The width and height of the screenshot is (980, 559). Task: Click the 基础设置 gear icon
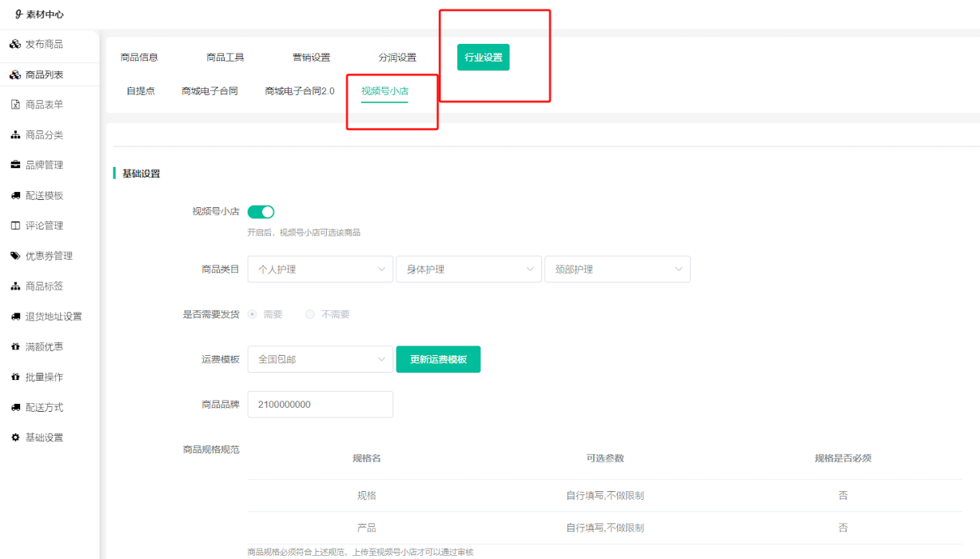coord(15,437)
